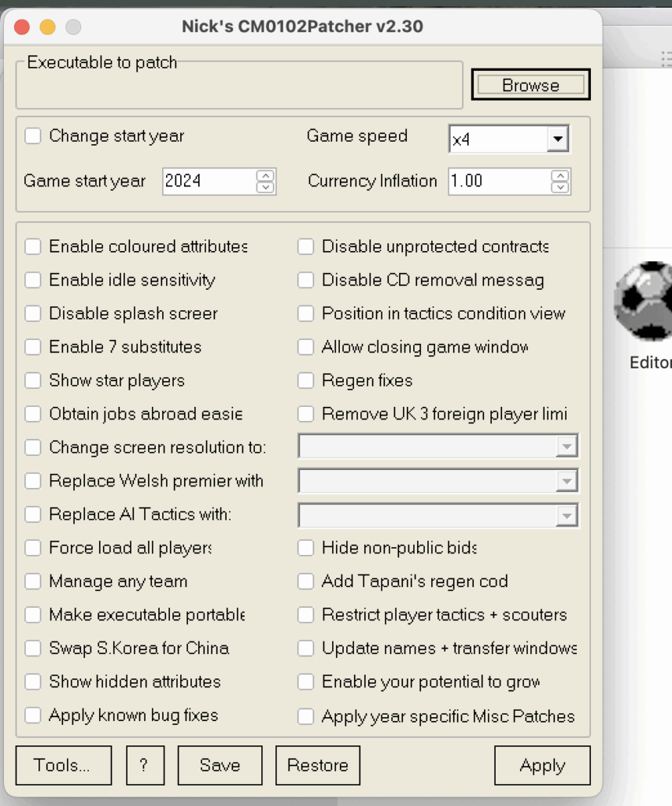Enable Show star players option
This screenshot has width=672, height=806.
pos(32,381)
